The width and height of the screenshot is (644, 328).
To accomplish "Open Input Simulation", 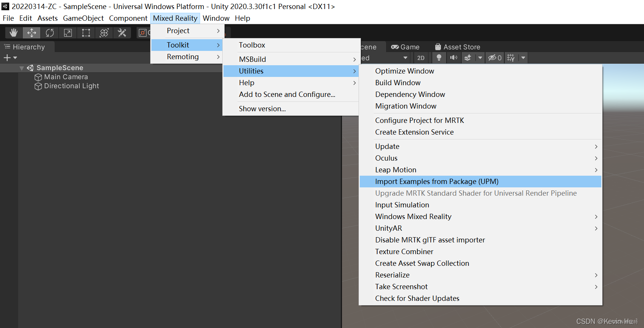I will point(481,205).
